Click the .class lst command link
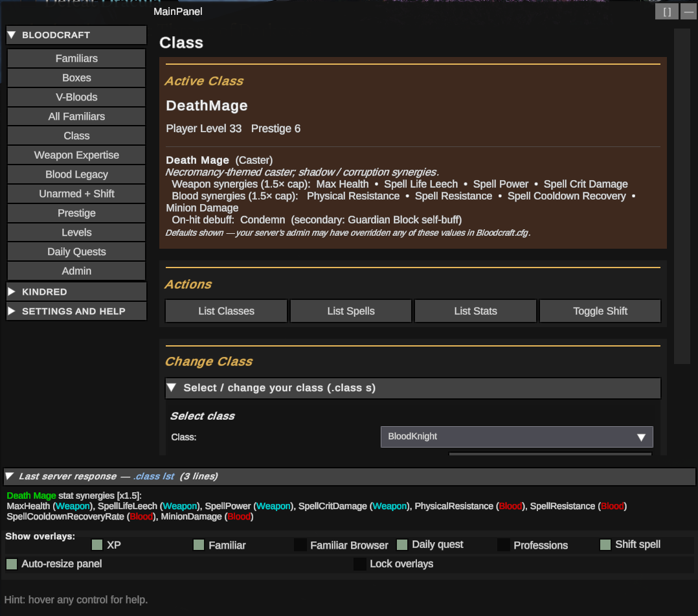This screenshot has width=698, height=616. pos(153,477)
